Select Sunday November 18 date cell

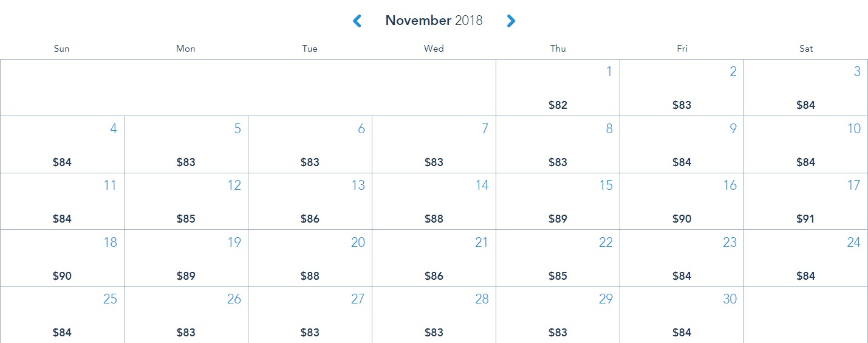pos(62,258)
